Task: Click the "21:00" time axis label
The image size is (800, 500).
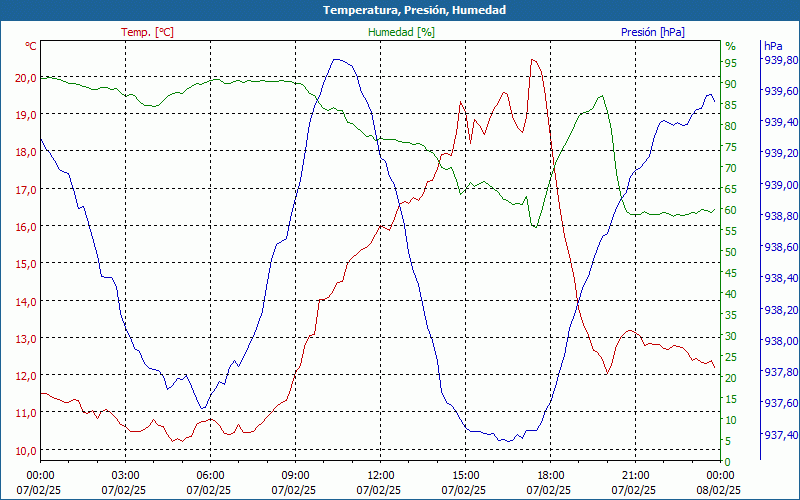Action: 635,476
